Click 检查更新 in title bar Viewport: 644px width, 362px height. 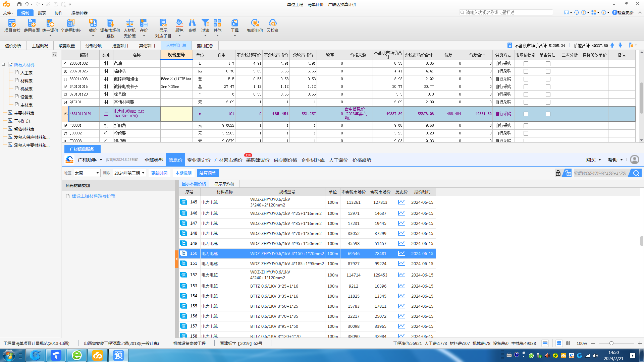pyautogui.click(x=623, y=12)
